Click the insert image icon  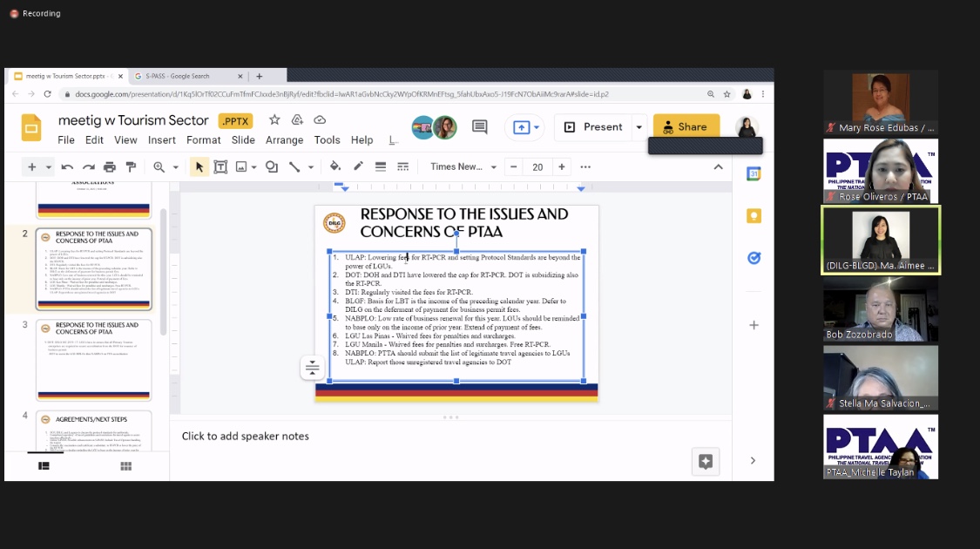240,167
